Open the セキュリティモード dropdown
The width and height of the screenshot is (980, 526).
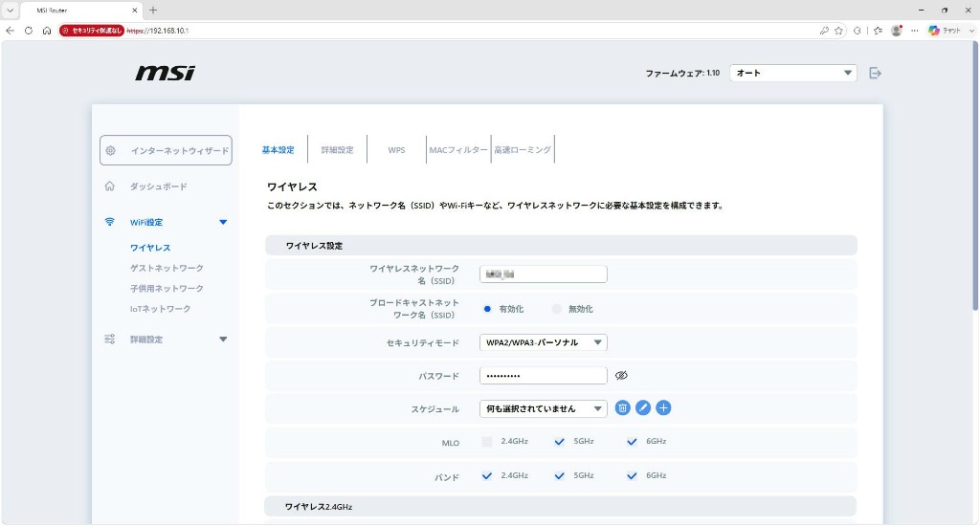[x=544, y=342]
